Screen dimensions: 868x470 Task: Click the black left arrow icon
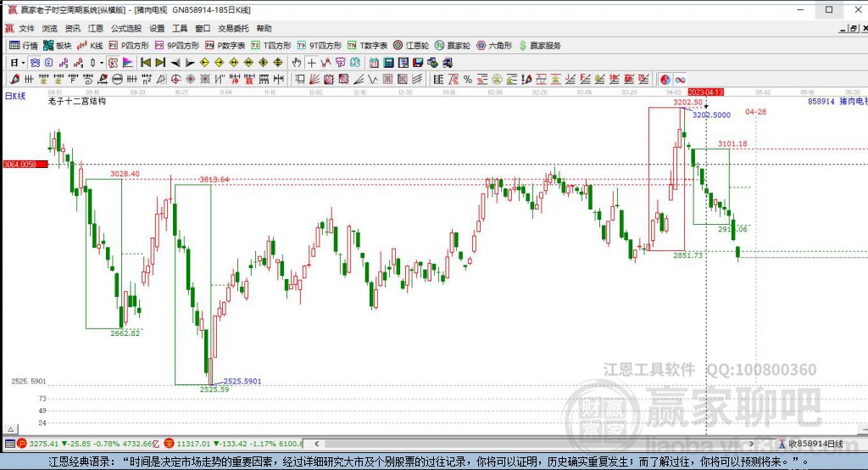point(175,63)
